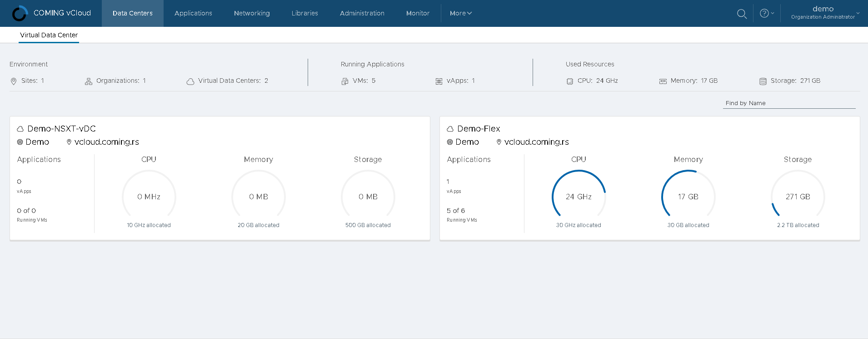Click the Organizations hierarchy icon
This screenshot has height=339, width=868.
click(x=89, y=81)
